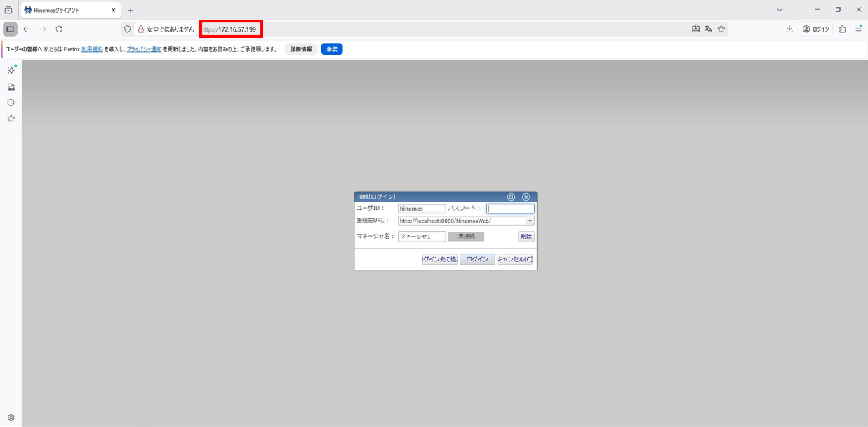Click the ログイン button in the dialog

(477, 259)
